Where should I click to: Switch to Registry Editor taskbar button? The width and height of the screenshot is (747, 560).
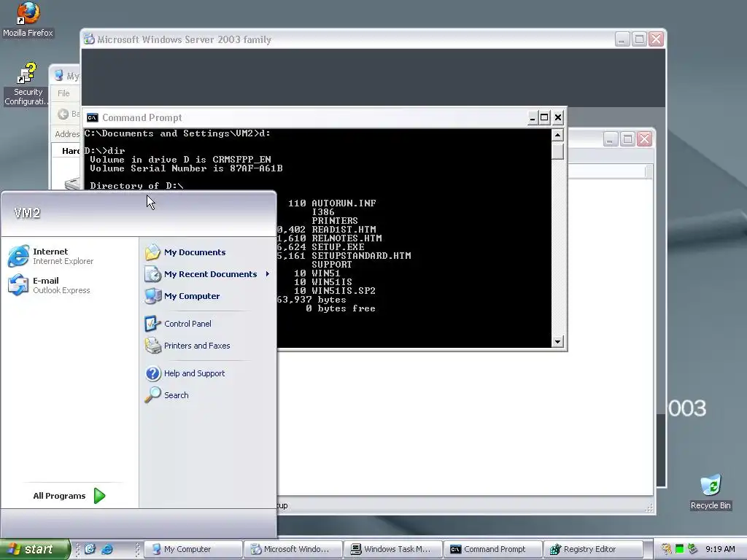594,549
